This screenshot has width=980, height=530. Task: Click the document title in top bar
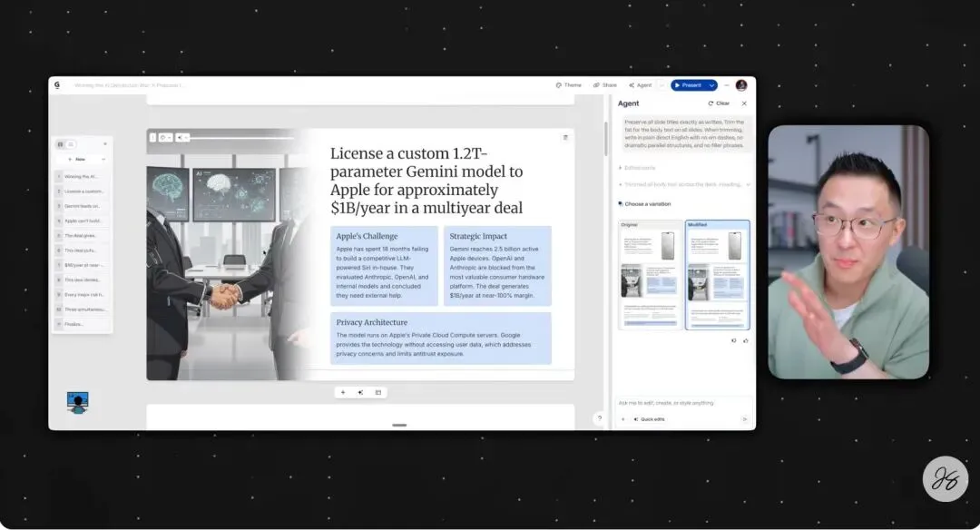(x=130, y=85)
